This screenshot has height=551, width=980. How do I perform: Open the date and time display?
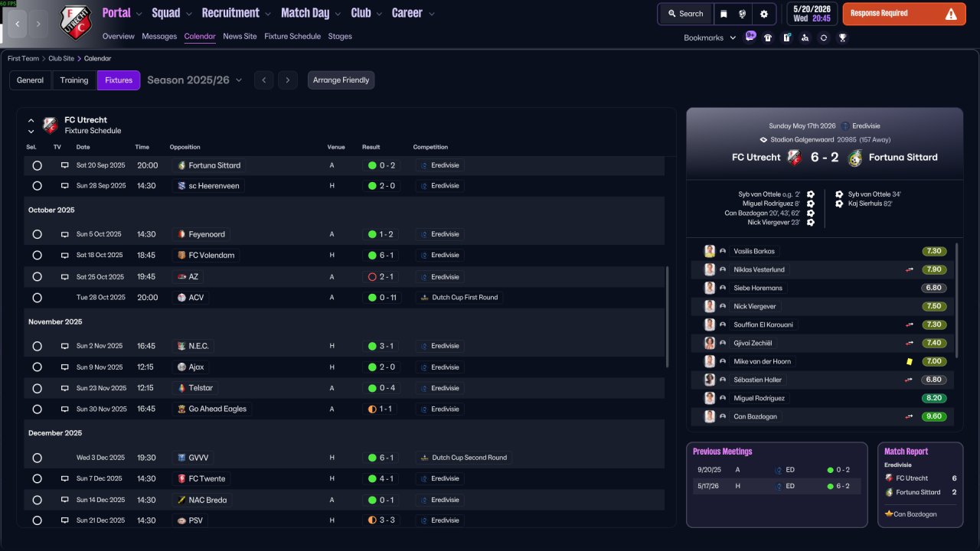[812, 14]
